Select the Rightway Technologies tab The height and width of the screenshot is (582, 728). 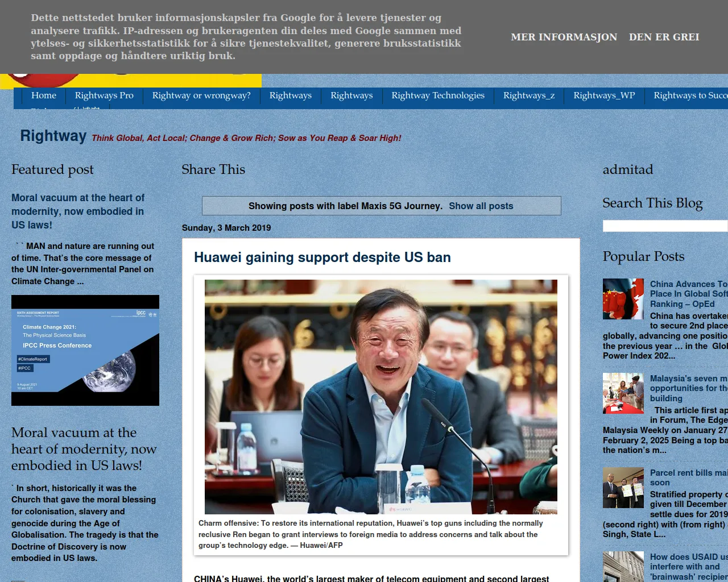coord(437,95)
